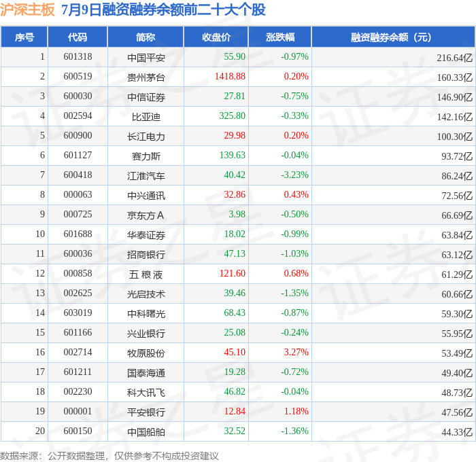
Task: Click closing price 47.13
Action: [x=235, y=253]
